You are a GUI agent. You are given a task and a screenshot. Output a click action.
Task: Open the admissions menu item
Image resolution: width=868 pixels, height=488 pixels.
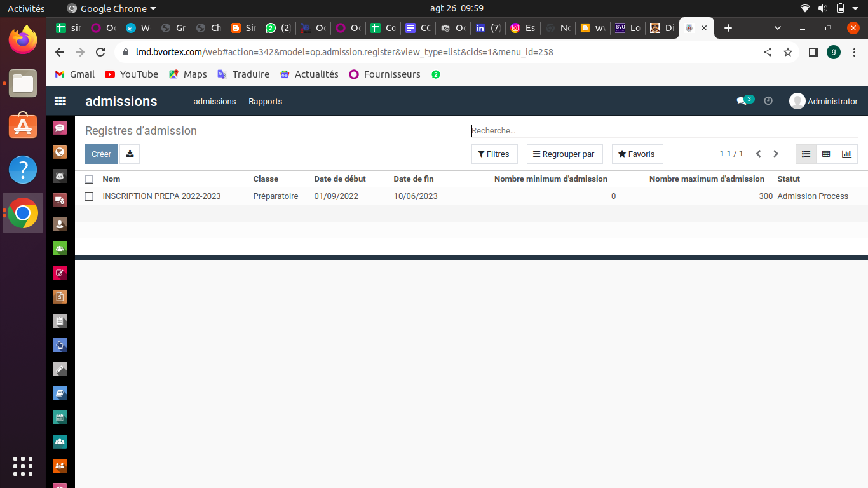(215, 102)
